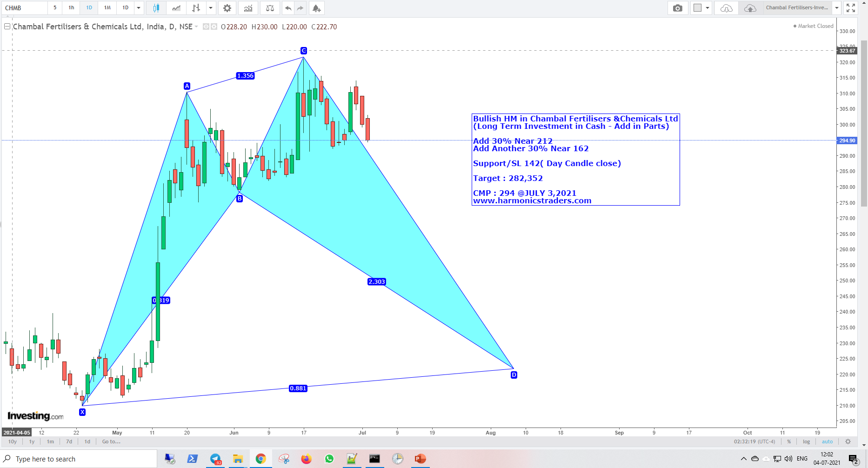Click Chambal Fertilisers-Inve layout name
Image resolution: width=868 pixels, height=468 pixels.
[x=797, y=8]
